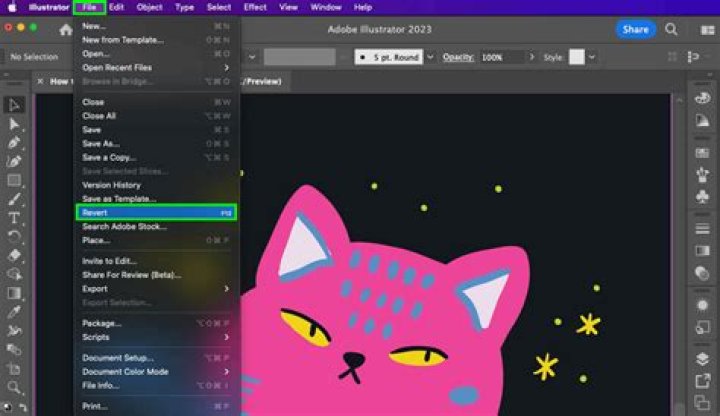Choose Save As... menu item
The width and height of the screenshot is (720, 416).
pyautogui.click(x=156, y=144)
